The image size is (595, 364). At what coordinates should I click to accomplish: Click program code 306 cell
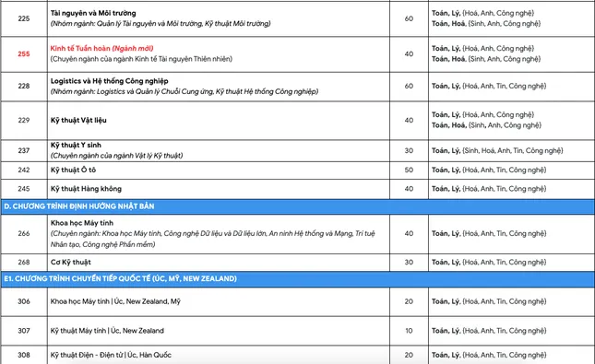[x=24, y=301]
